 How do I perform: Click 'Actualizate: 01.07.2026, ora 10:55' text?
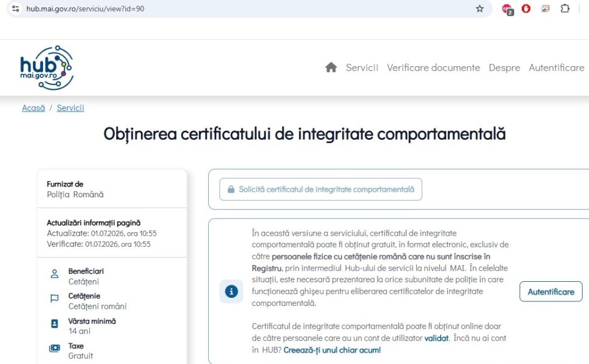coord(102,233)
